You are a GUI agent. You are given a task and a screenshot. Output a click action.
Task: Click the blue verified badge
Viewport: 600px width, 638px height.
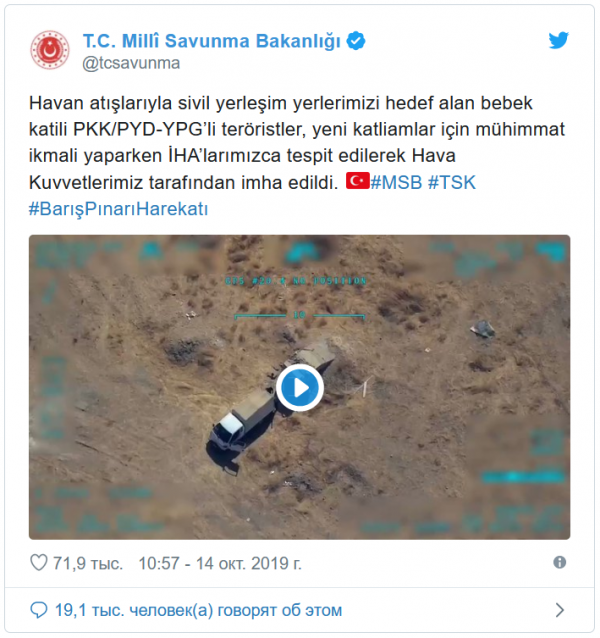(356, 41)
